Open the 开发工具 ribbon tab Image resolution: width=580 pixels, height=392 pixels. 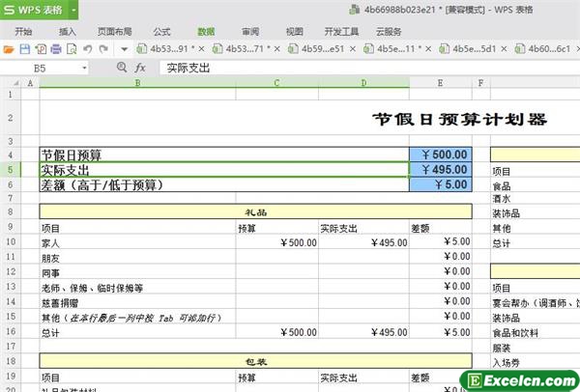tap(341, 31)
